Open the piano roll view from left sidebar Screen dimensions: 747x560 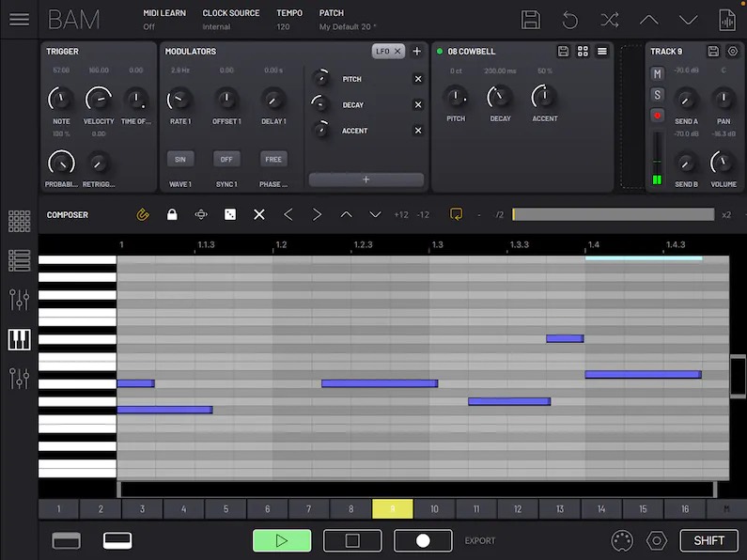click(x=19, y=339)
